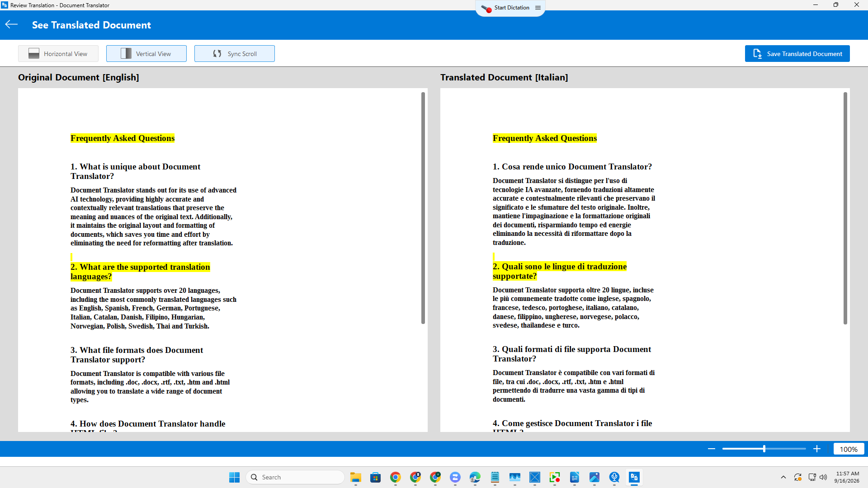The width and height of the screenshot is (868, 488).
Task: Click 'Original Document [English]' pane title
Action: pos(79,77)
